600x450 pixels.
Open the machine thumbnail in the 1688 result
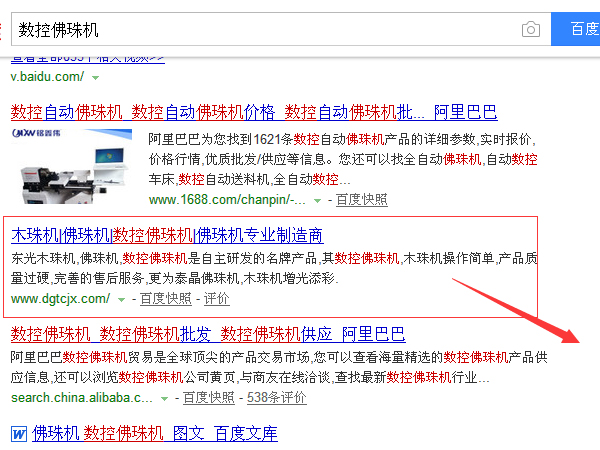(76, 162)
